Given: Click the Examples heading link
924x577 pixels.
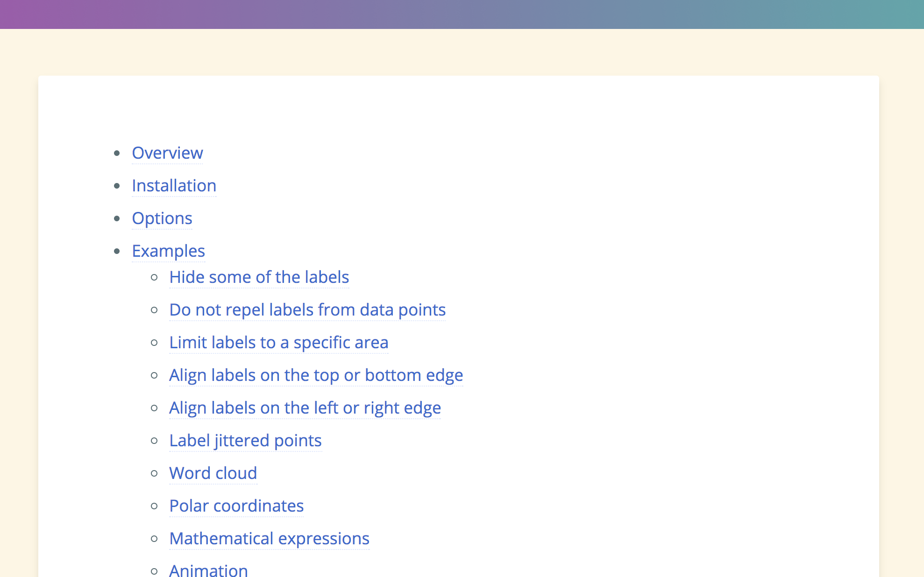Looking at the screenshot, I should (x=168, y=251).
